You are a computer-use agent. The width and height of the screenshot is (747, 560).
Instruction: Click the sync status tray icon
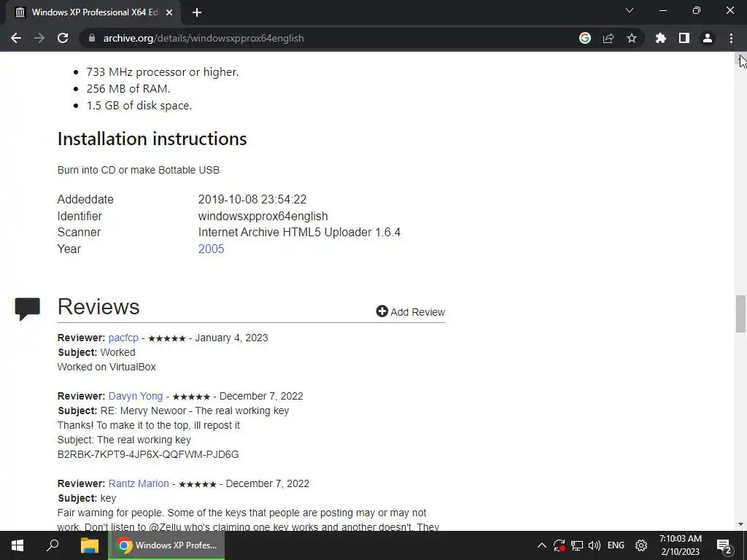tap(560, 545)
